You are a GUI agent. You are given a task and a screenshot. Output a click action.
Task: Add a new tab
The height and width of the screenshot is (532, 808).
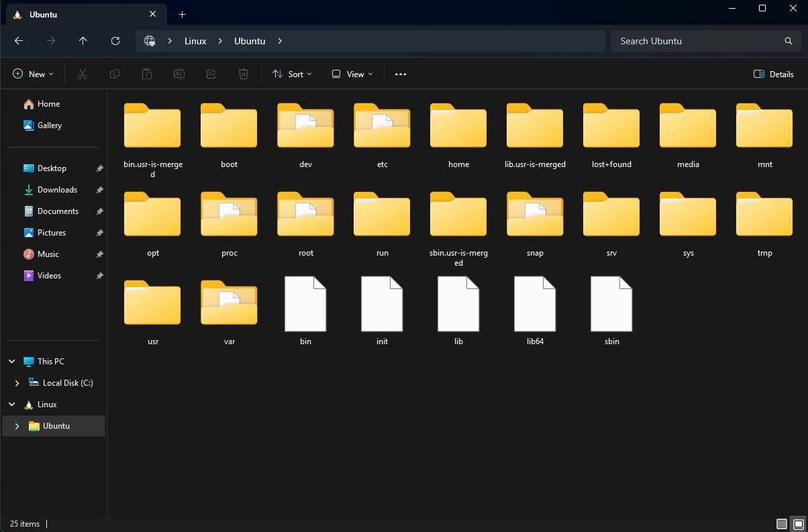[182, 14]
